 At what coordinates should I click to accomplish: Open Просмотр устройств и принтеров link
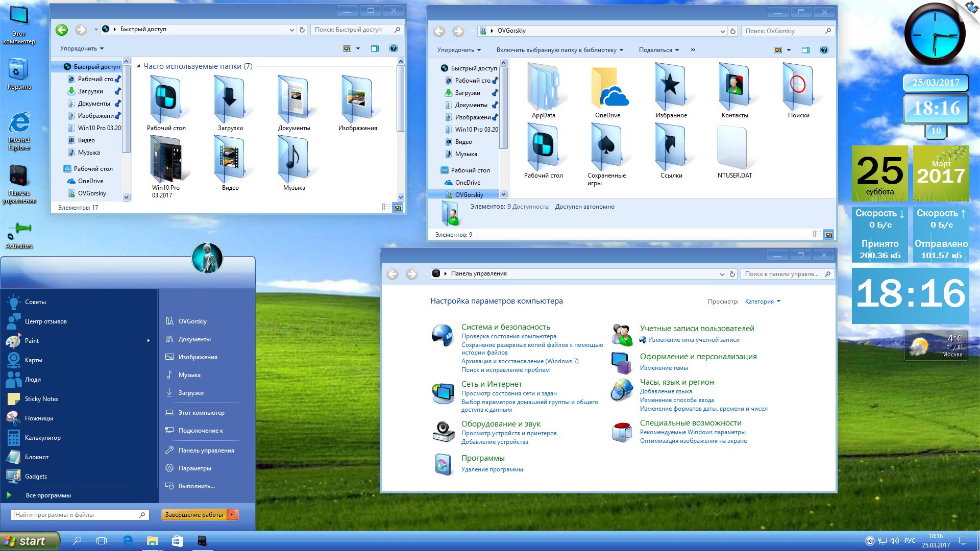tap(509, 433)
